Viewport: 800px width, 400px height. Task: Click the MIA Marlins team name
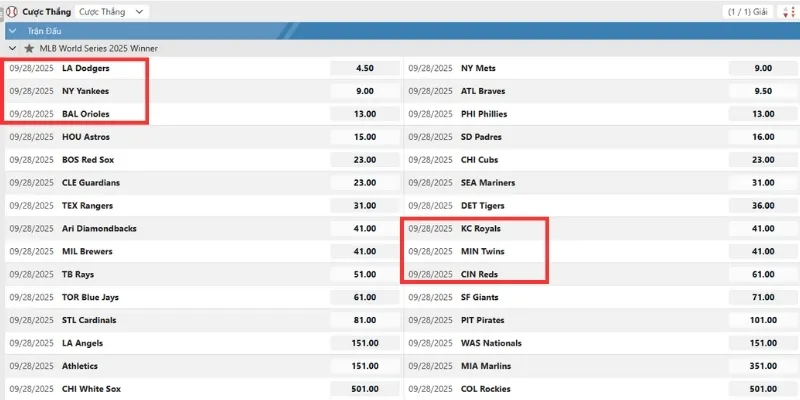pyautogui.click(x=486, y=366)
